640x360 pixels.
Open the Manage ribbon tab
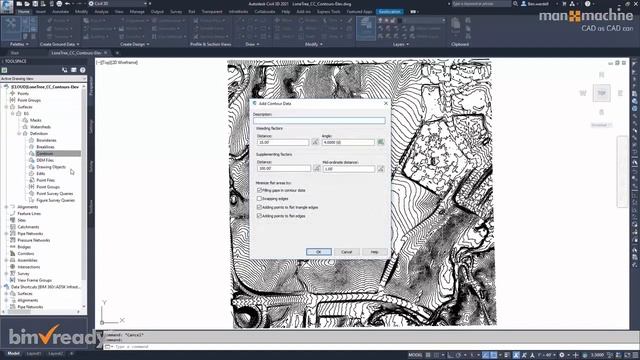137,12
